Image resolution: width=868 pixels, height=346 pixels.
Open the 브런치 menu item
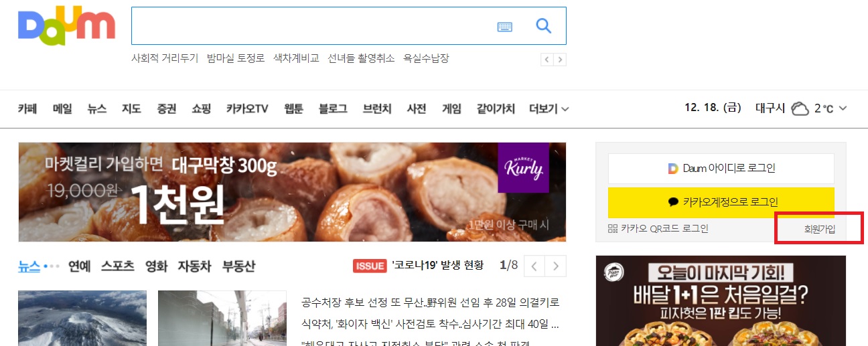pyautogui.click(x=377, y=108)
